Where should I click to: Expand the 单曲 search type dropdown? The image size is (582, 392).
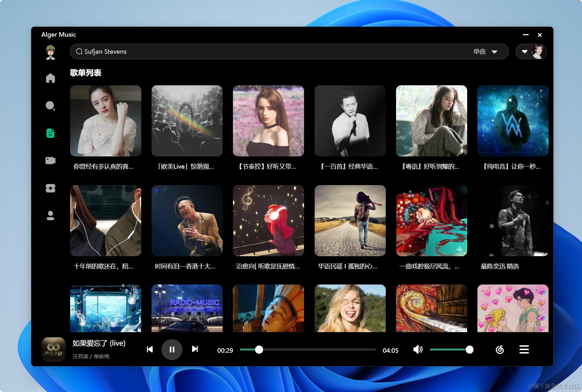click(485, 51)
